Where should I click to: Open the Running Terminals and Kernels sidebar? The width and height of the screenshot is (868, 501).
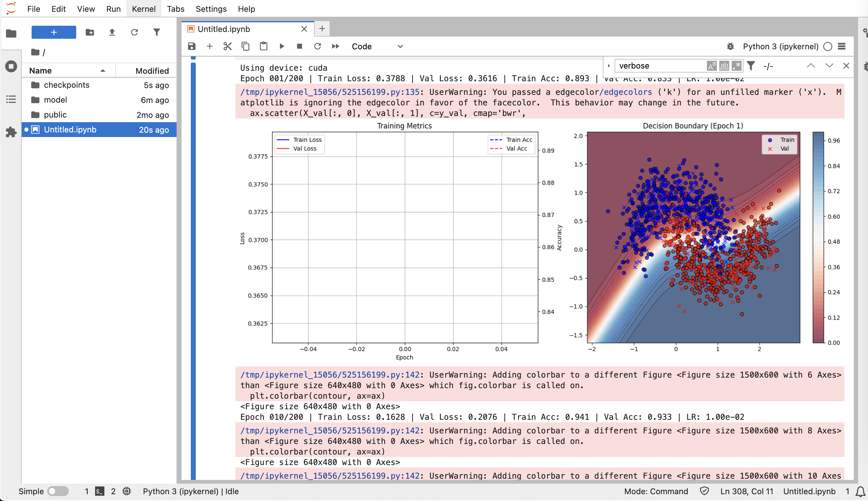11,66
